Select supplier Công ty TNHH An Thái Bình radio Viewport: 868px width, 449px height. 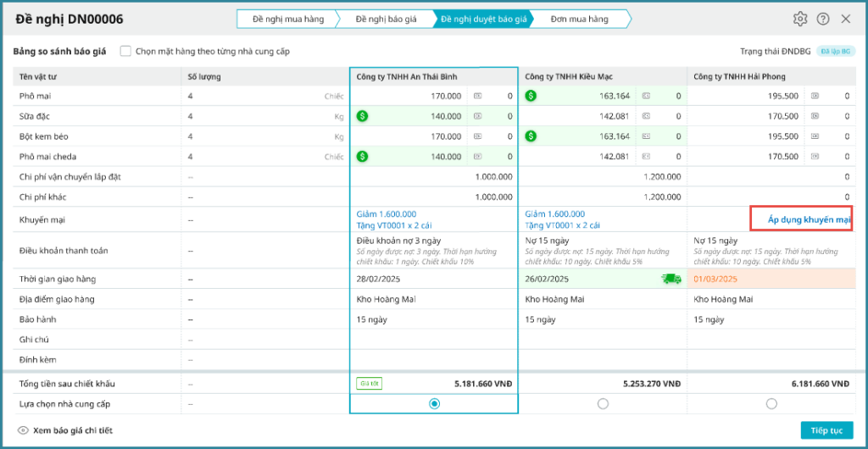click(434, 404)
